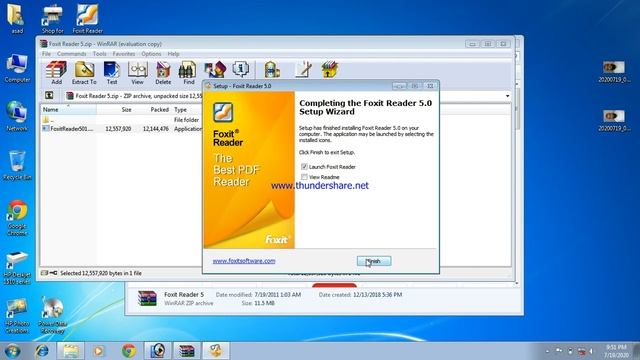Select the Power Data Recovery shortcut

tap(53, 316)
